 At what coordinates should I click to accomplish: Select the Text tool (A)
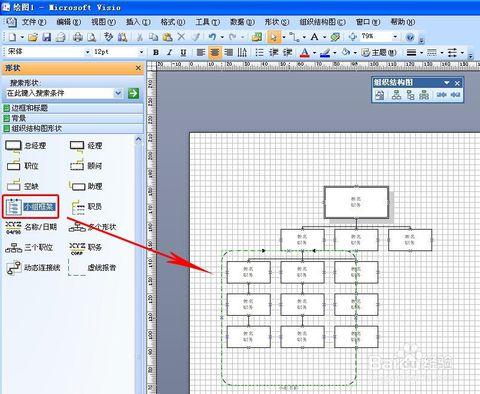point(314,37)
